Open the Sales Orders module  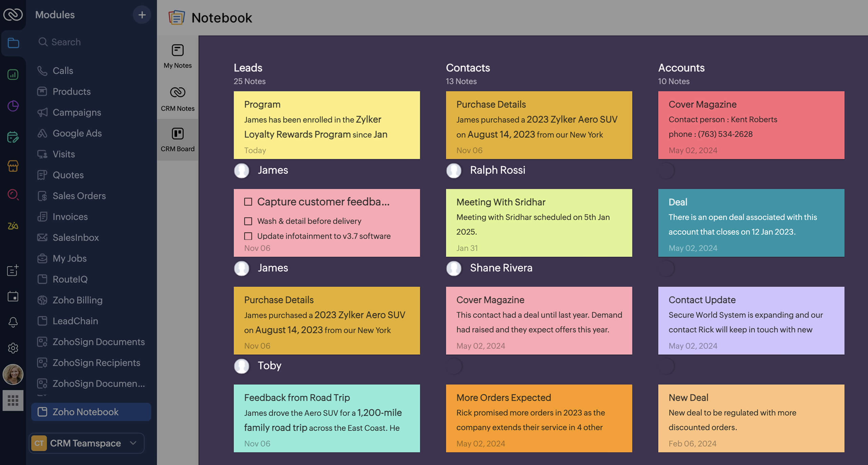pyautogui.click(x=79, y=196)
